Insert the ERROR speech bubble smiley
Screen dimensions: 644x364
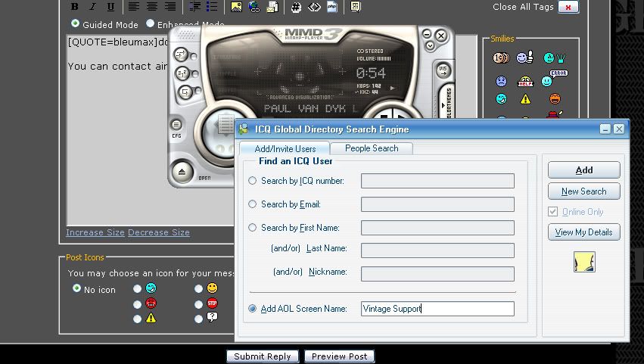pos(554,78)
